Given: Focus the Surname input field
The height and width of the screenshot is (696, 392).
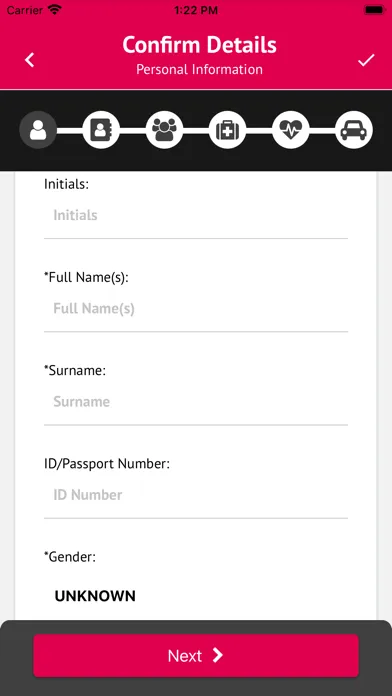Looking at the screenshot, I should pos(196,402).
